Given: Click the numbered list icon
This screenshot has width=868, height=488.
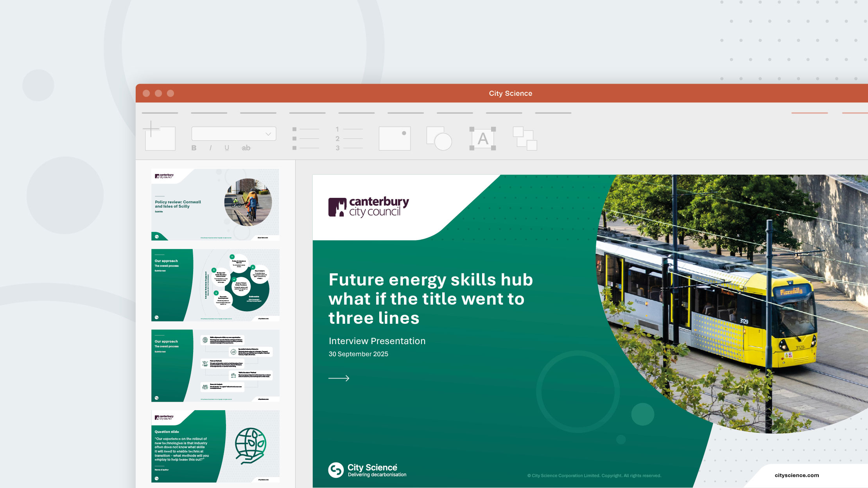Looking at the screenshot, I should (349, 138).
